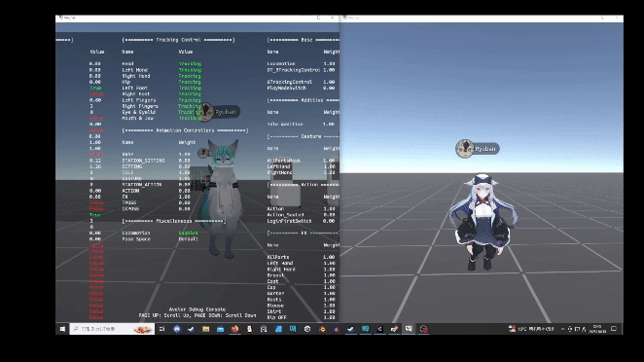
Task: Click the Kyuban nameplate in the left window
Action: click(x=220, y=112)
